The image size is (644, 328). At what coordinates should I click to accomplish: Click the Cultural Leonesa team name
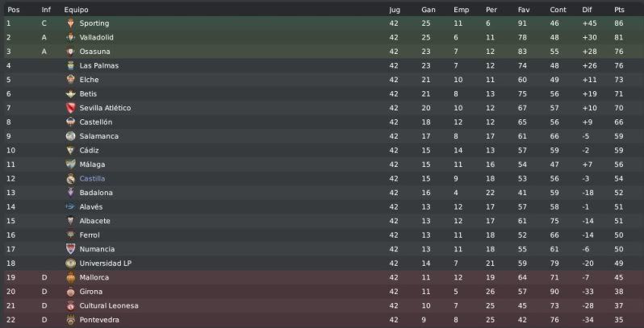109,306
